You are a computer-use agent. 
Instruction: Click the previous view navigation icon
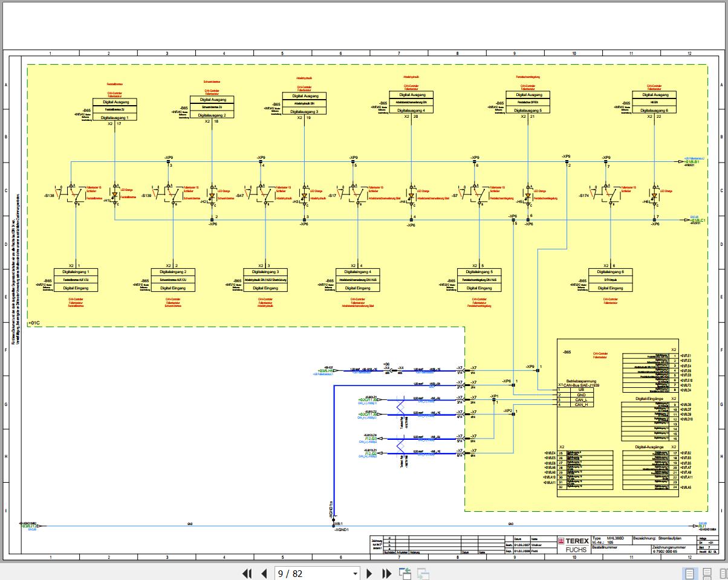405,573
